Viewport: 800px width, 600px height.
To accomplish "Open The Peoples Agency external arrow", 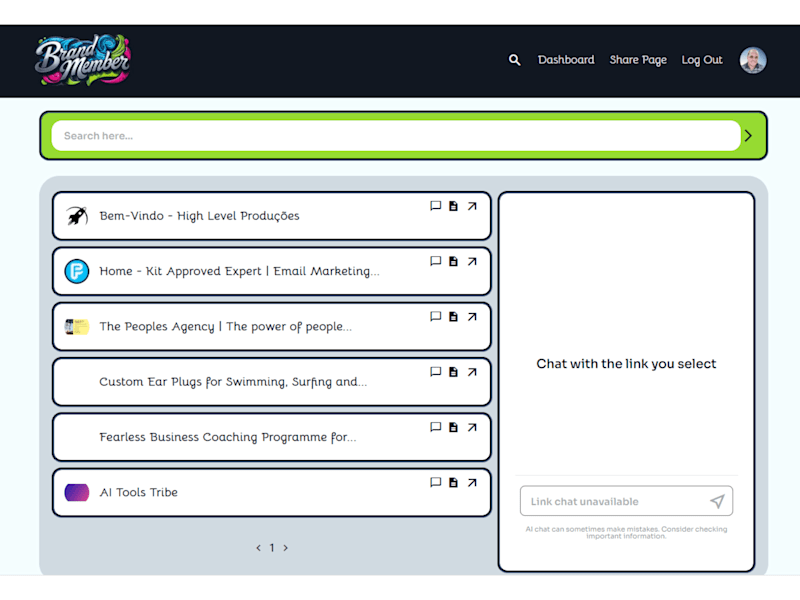I will tap(472, 317).
